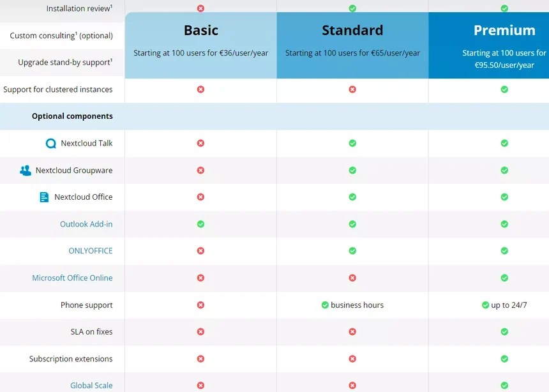Toggle Premium's SLA on fixes checkmark

(504, 332)
